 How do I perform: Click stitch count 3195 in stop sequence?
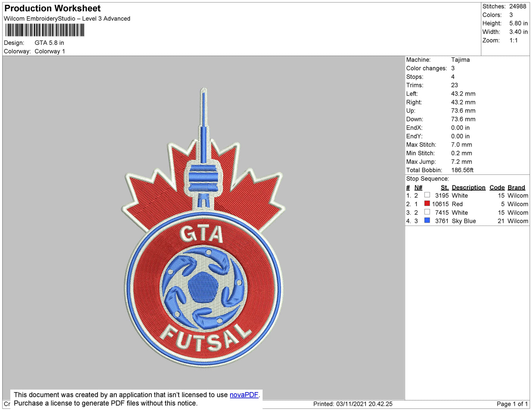442,195
